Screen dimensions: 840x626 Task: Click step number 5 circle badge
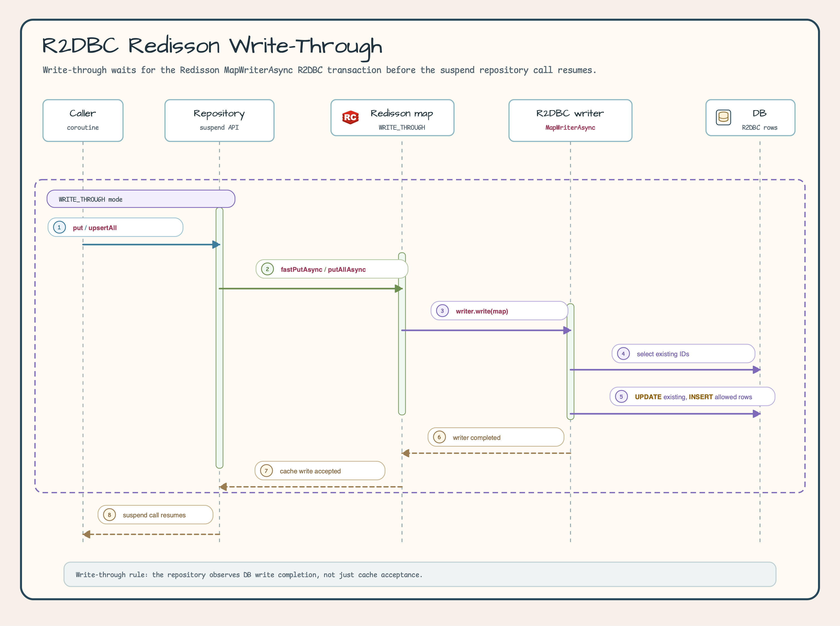621,396
